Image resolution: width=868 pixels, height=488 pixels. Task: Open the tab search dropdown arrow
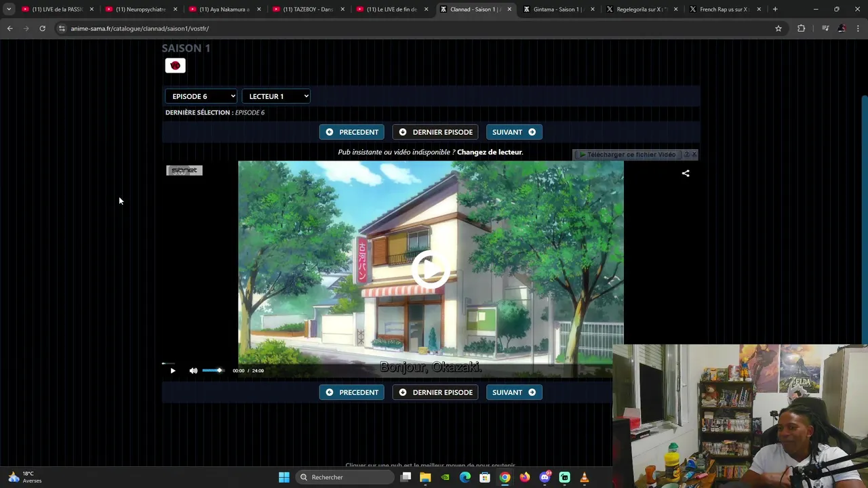coord(8,9)
